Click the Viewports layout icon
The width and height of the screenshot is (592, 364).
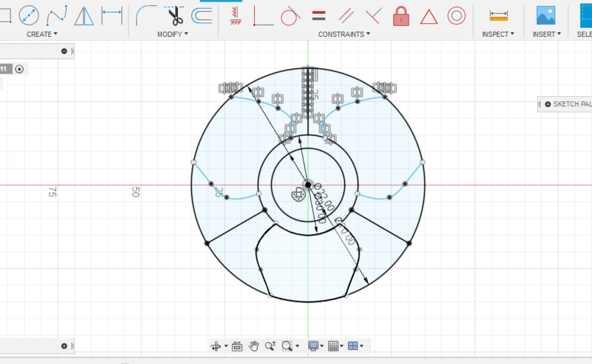[x=353, y=346]
